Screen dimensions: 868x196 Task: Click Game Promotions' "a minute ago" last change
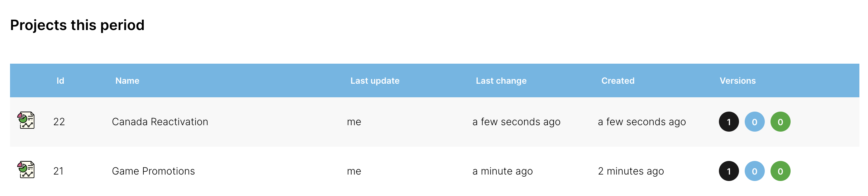point(502,171)
